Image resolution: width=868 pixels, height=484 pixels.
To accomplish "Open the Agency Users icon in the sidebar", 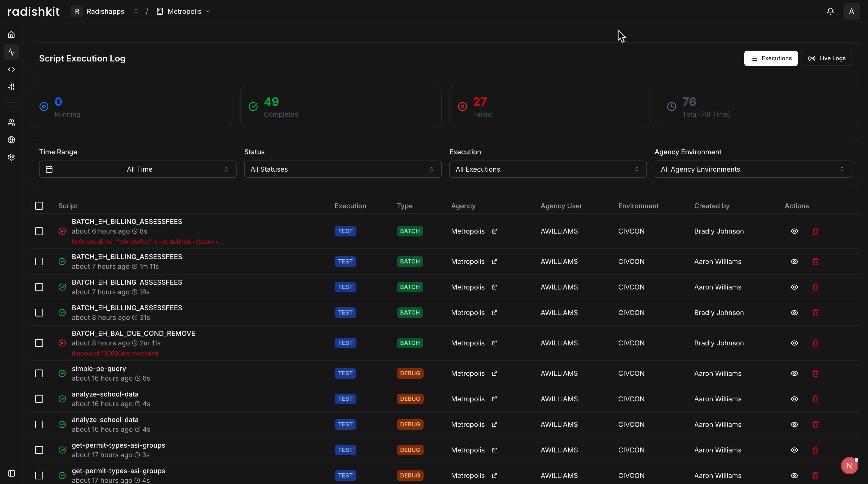I will point(12,122).
